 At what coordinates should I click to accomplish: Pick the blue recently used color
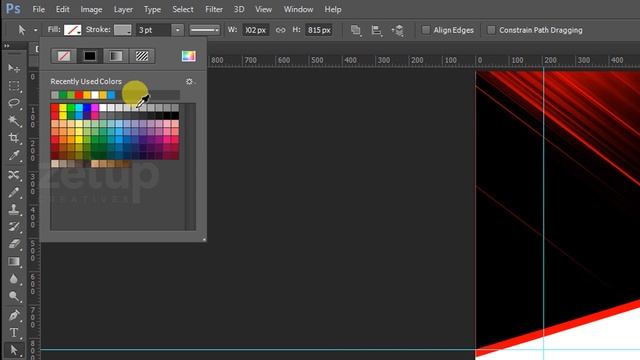(x=111, y=95)
